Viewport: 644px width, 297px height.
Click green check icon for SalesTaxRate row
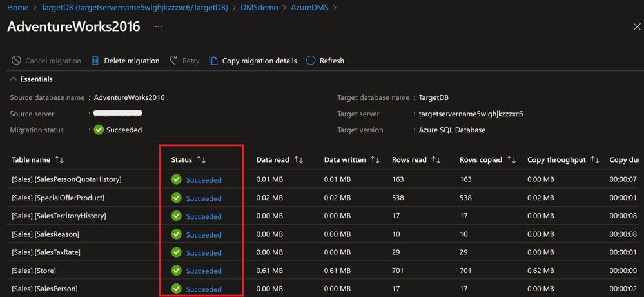tap(176, 252)
